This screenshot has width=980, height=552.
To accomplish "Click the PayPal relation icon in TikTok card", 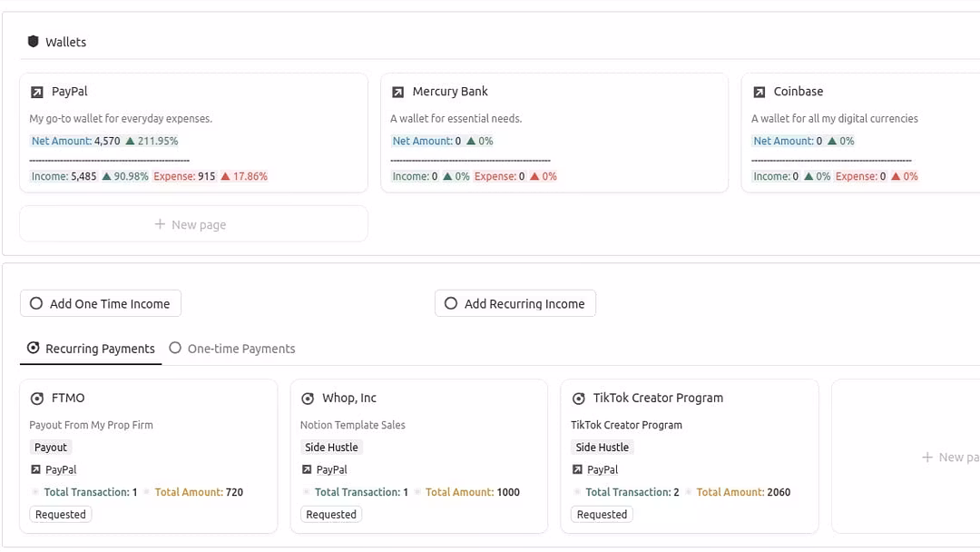I will click(577, 469).
